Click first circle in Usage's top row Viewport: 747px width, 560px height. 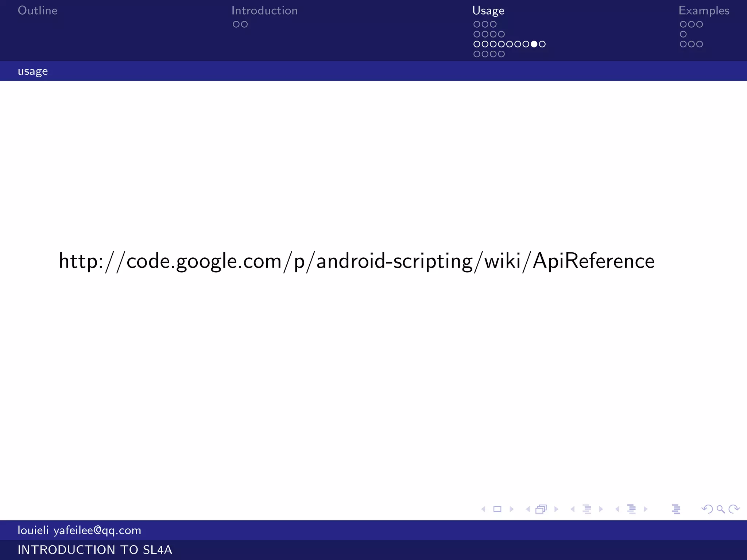tap(477, 24)
